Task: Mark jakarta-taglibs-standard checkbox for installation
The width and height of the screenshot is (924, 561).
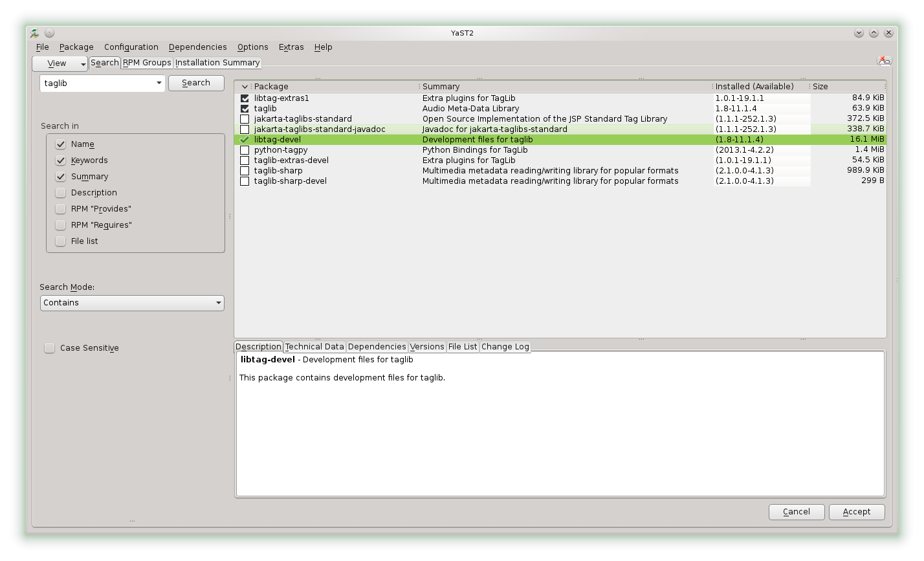Action: [245, 119]
